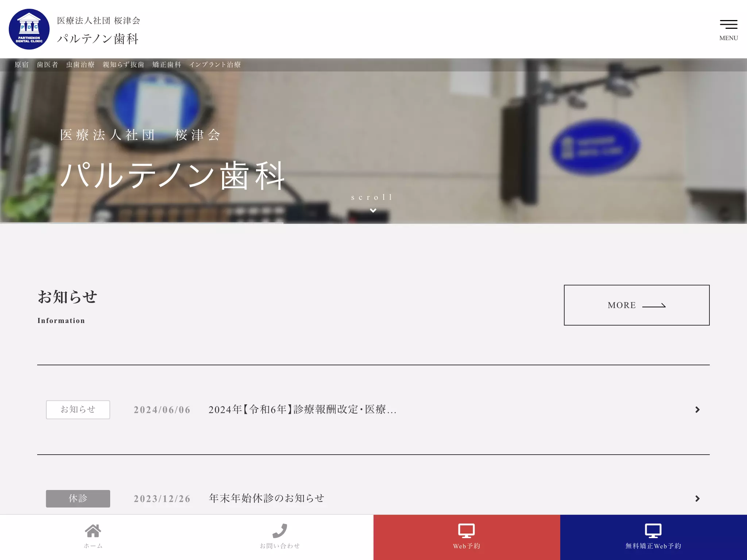
Task: Click the お知らせ section heading
Action: (67, 297)
